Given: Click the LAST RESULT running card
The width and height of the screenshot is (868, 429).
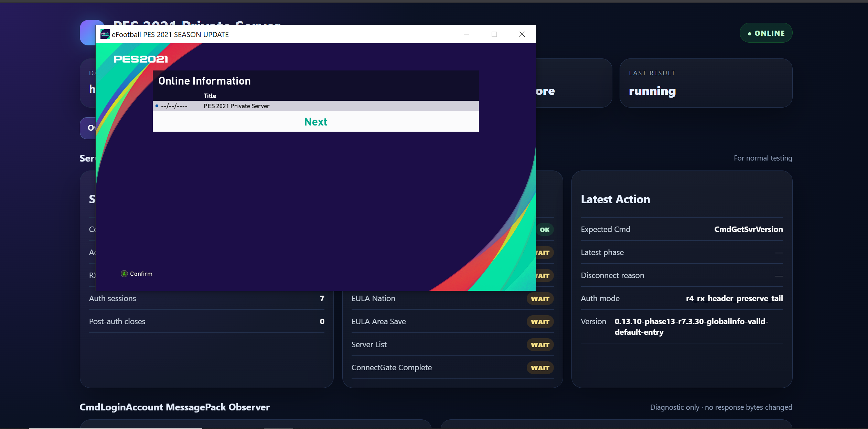Looking at the screenshot, I should click(706, 83).
